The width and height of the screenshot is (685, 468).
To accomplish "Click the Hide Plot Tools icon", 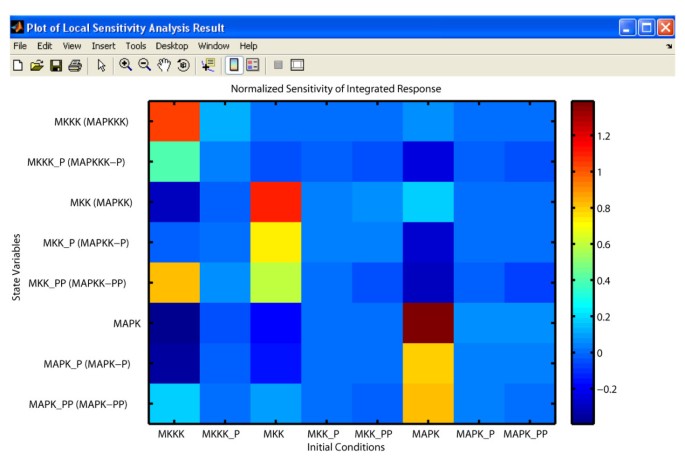I will click(278, 65).
